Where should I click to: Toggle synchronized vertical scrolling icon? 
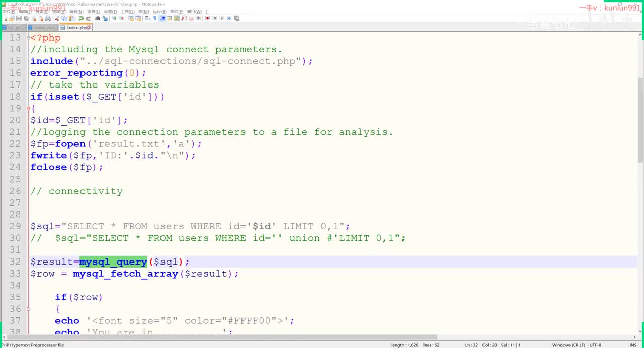pos(131,18)
